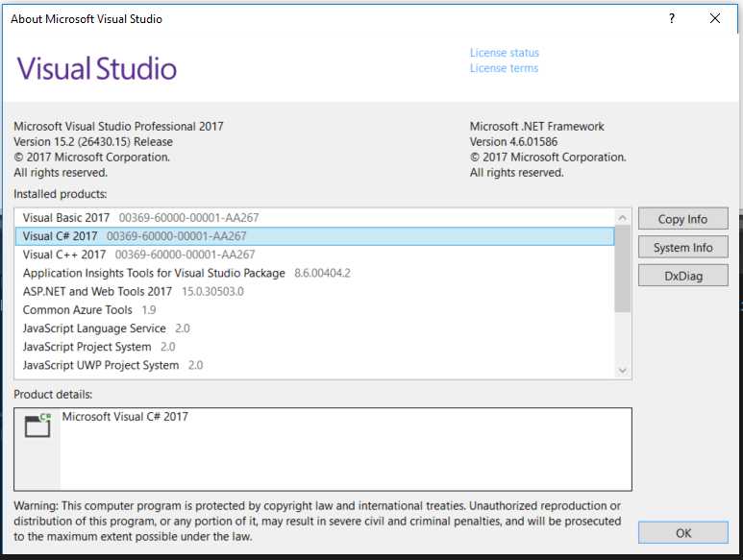Select JavaScript UWP Project System entry
The height and width of the screenshot is (560, 743).
click(314, 365)
